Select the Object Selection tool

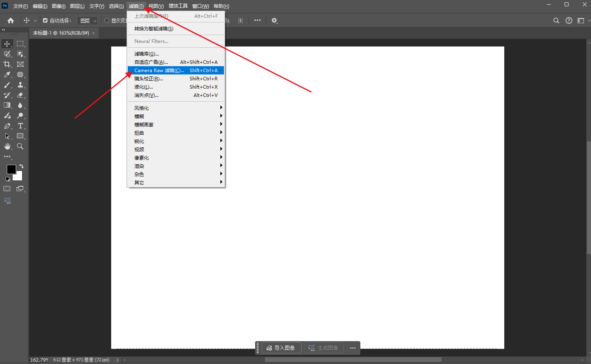click(20, 54)
